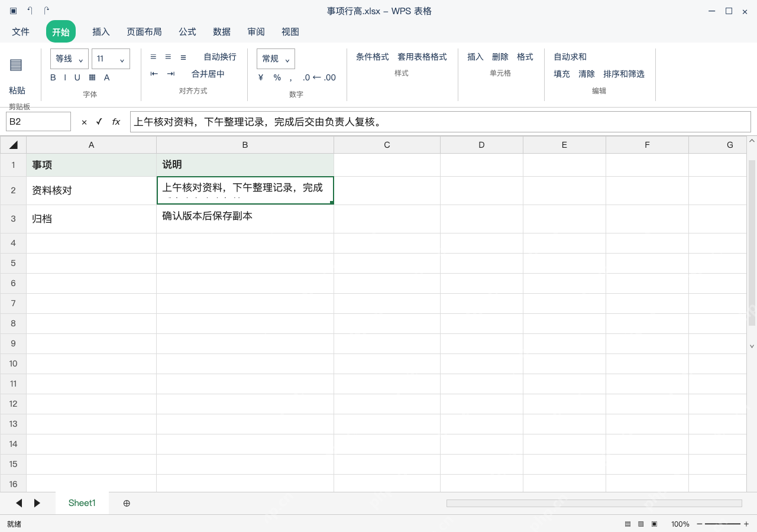Cancel the formula bar entry
Screen dimensions: 757x532
pyautogui.click(x=84, y=122)
